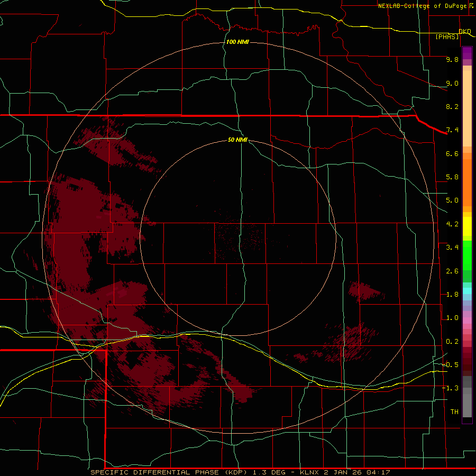
Task: Click the 1.0 scale value
Action: tap(452, 318)
